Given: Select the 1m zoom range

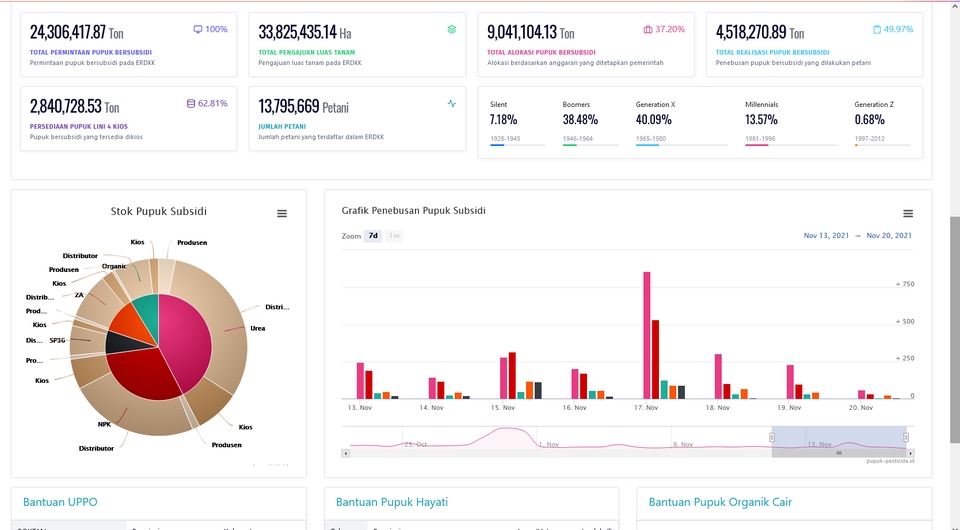Looking at the screenshot, I should 394,236.
